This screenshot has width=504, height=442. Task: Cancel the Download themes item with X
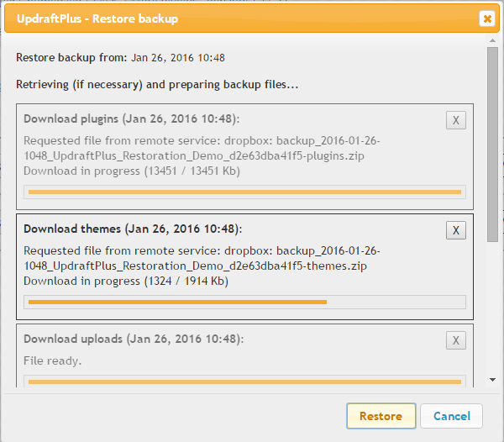click(x=455, y=230)
